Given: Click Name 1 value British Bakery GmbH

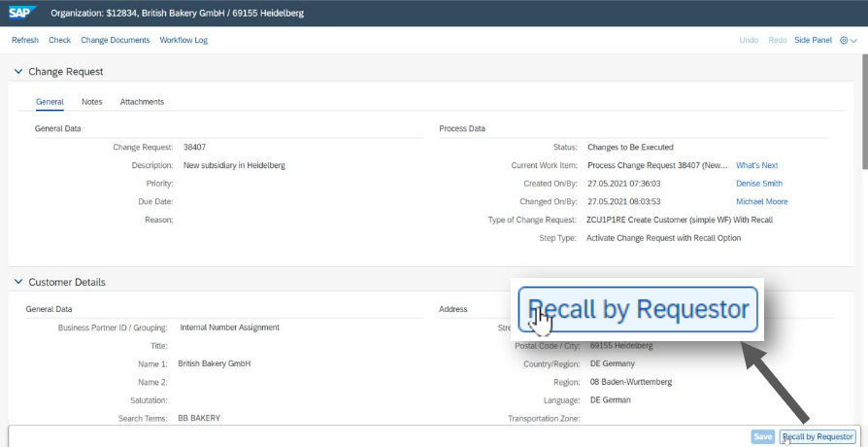Looking at the screenshot, I should (x=215, y=363).
